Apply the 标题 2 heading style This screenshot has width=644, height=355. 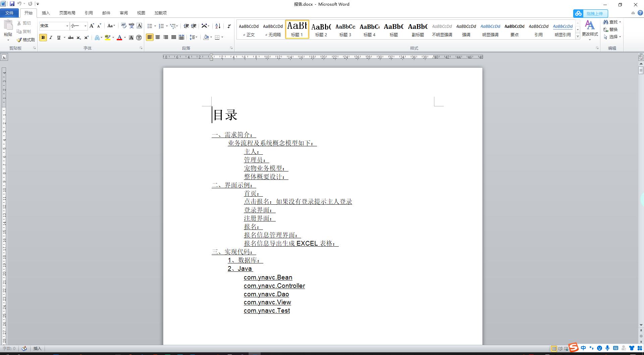pos(321,29)
